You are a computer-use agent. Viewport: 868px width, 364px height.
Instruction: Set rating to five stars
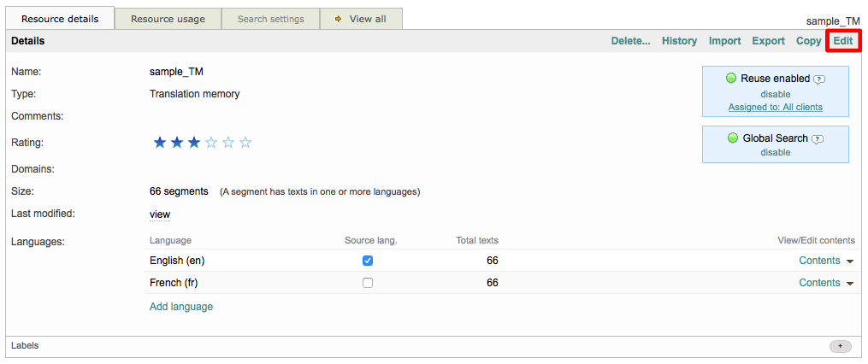(245, 143)
